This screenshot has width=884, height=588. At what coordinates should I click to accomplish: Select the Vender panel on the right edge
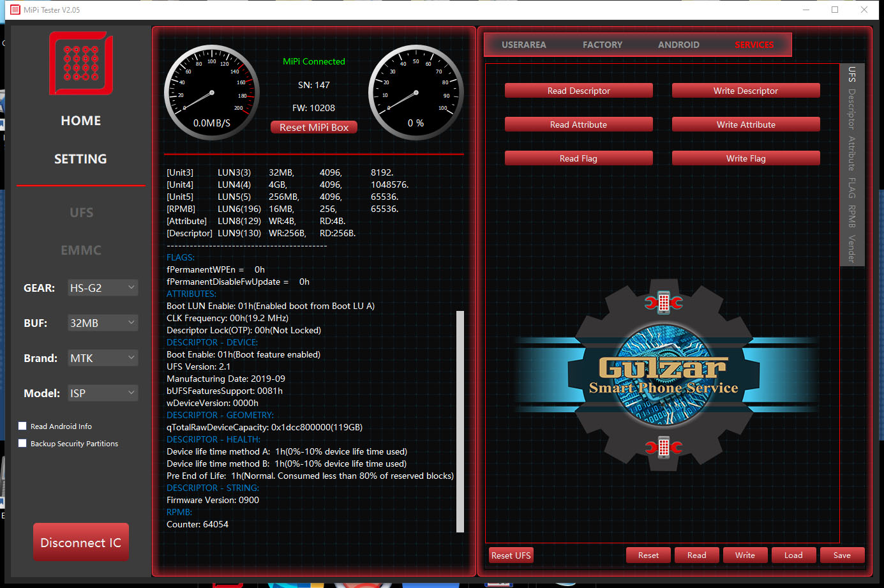pos(852,248)
